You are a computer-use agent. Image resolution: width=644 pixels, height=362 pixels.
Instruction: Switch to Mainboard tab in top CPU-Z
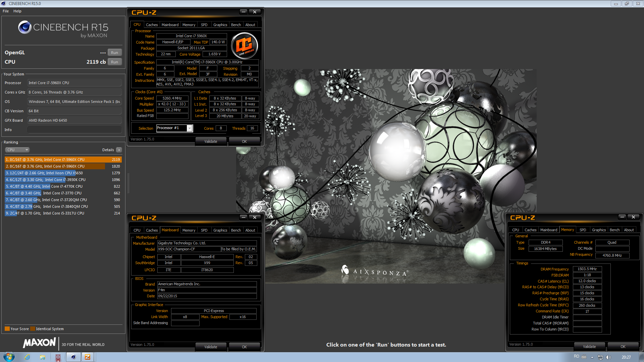pos(170,25)
